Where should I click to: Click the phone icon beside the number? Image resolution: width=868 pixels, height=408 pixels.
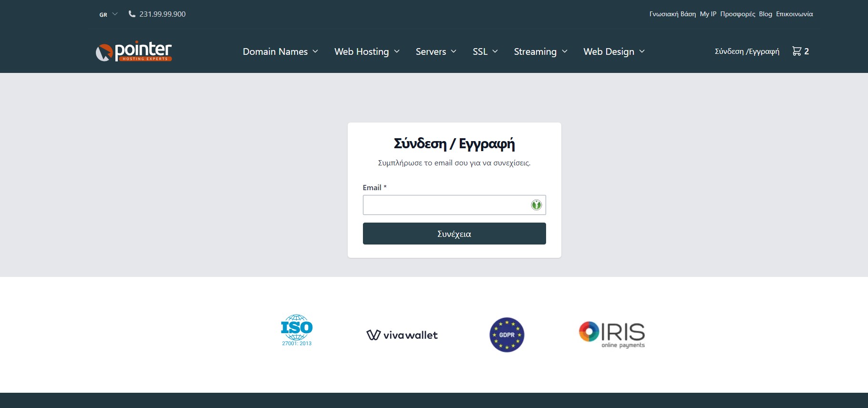click(132, 14)
